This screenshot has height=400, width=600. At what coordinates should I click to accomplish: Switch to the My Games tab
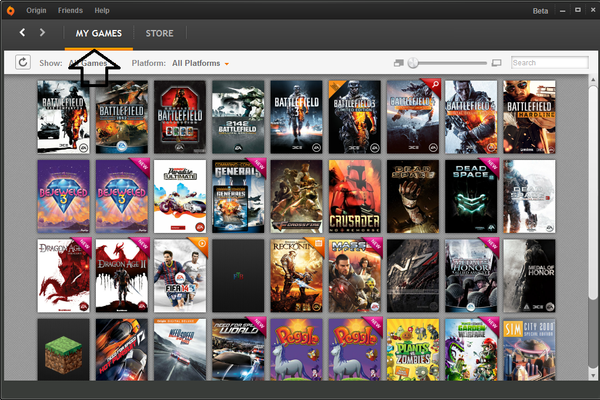[x=98, y=33]
